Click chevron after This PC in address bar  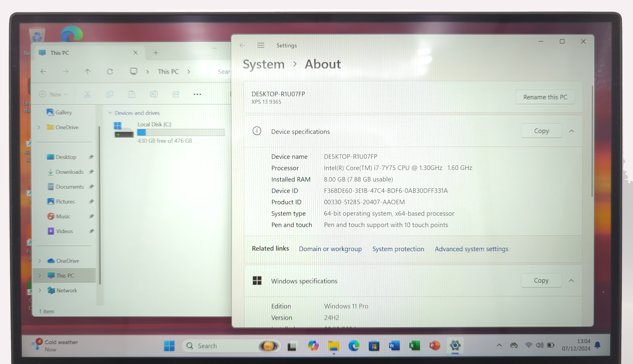tap(189, 72)
